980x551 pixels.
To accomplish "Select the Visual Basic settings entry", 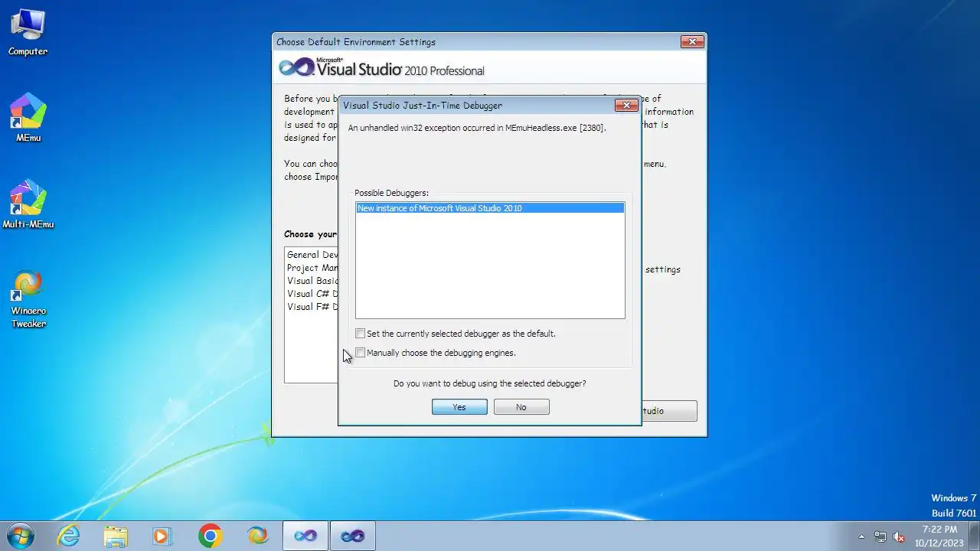I will point(312,281).
